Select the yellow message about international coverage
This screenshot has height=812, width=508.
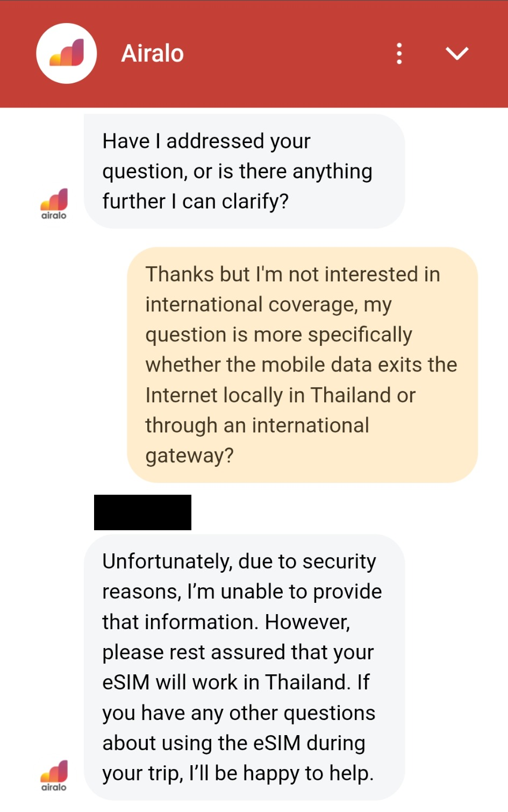[302, 365]
